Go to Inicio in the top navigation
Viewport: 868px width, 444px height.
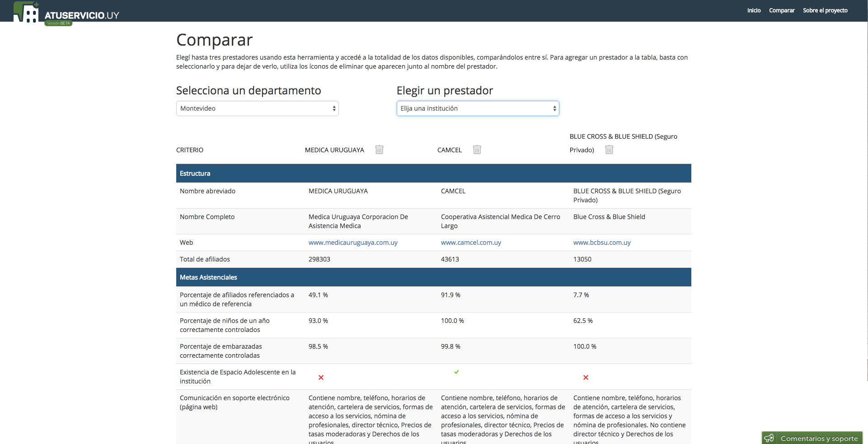754,10
